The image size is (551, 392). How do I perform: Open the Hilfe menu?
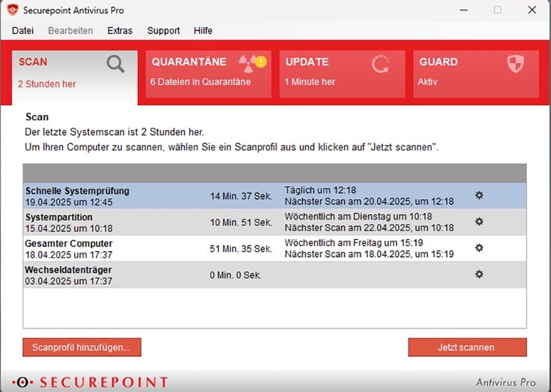click(x=203, y=31)
